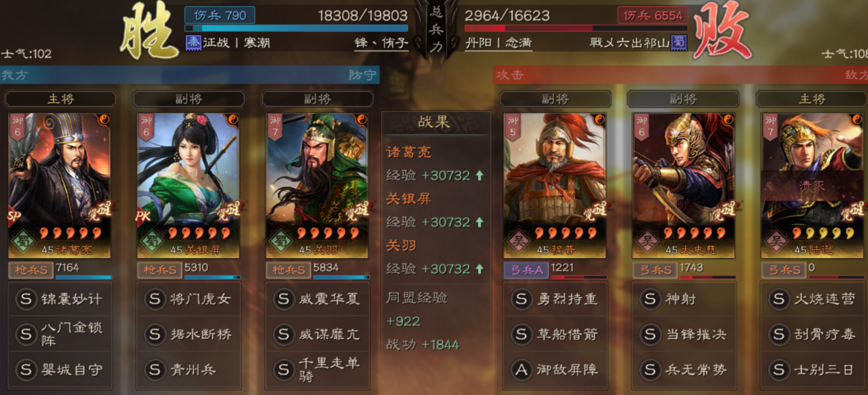Open the 陆逊 general portrait

click(x=812, y=186)
